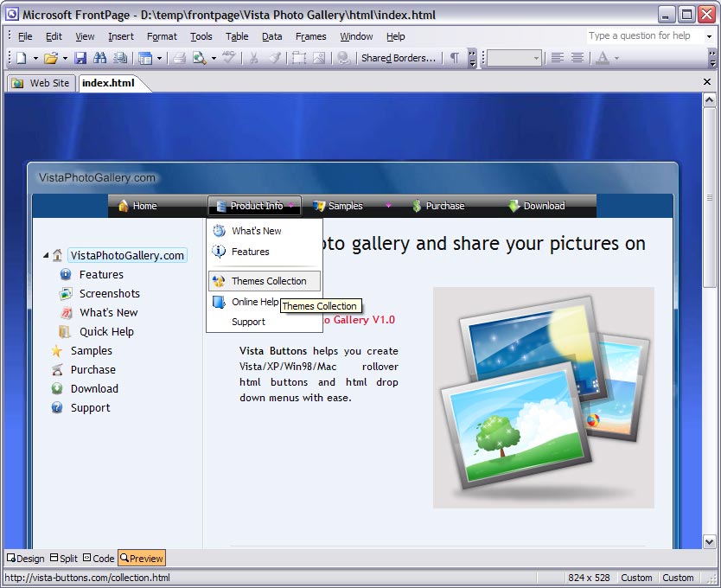Image resolution: width=721 pixels, height=588 pixels.
Task: Switch to Design view
Action: pyautogui.click(x=26, y=558)
